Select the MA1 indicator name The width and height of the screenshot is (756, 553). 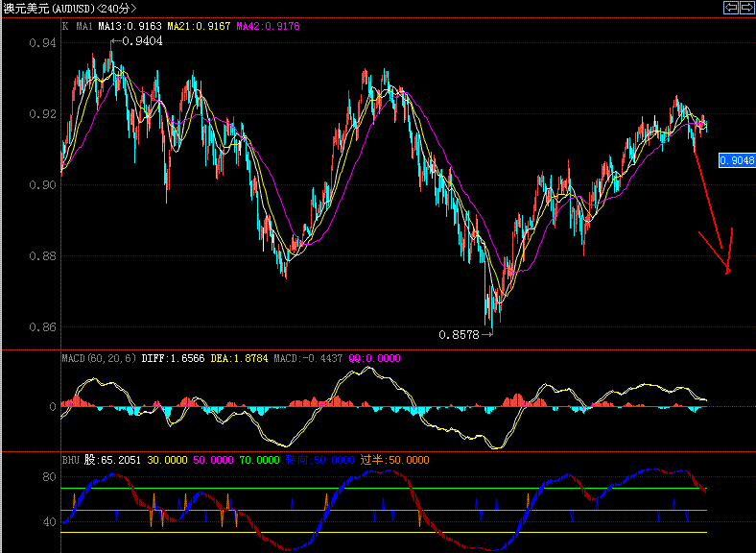pos(83,27)
